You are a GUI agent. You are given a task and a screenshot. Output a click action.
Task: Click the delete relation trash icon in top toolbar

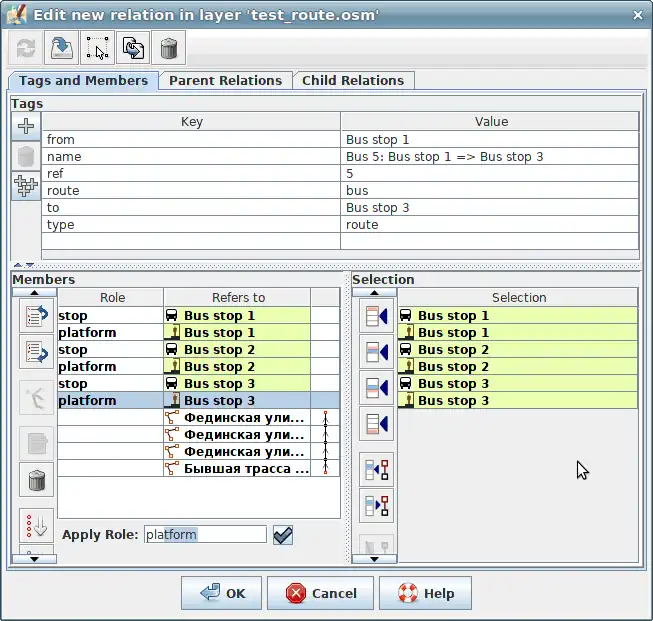click(x=169, y=47)
